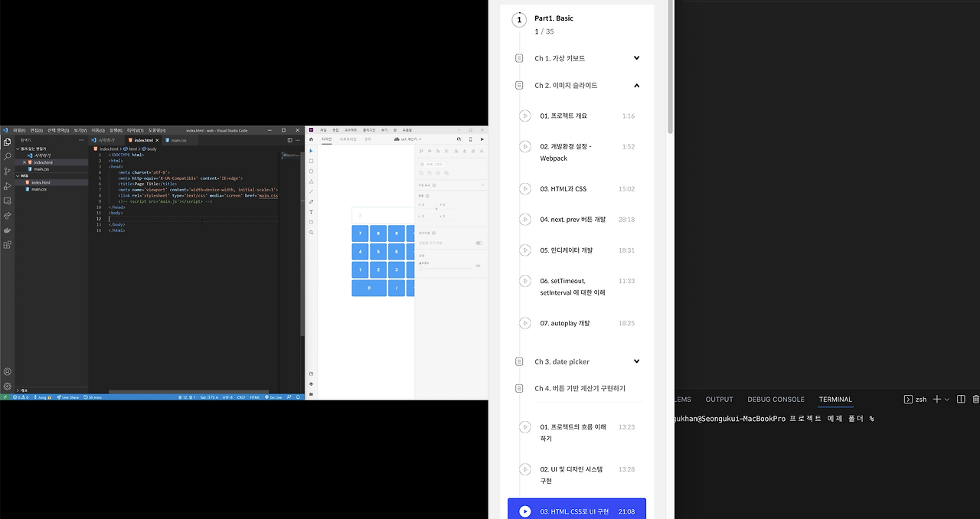Select the Polygon tool in Adobe XD

(311, 181)
